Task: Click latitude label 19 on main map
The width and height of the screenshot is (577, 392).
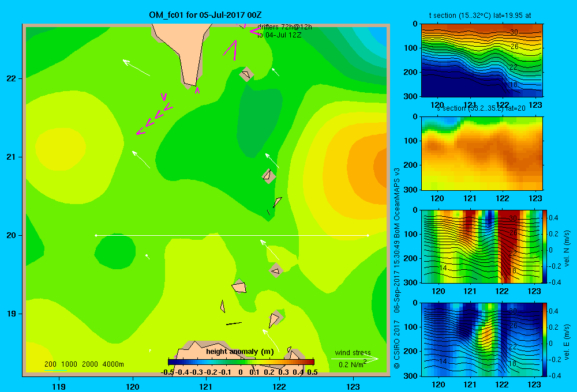Action: (12, 314)
